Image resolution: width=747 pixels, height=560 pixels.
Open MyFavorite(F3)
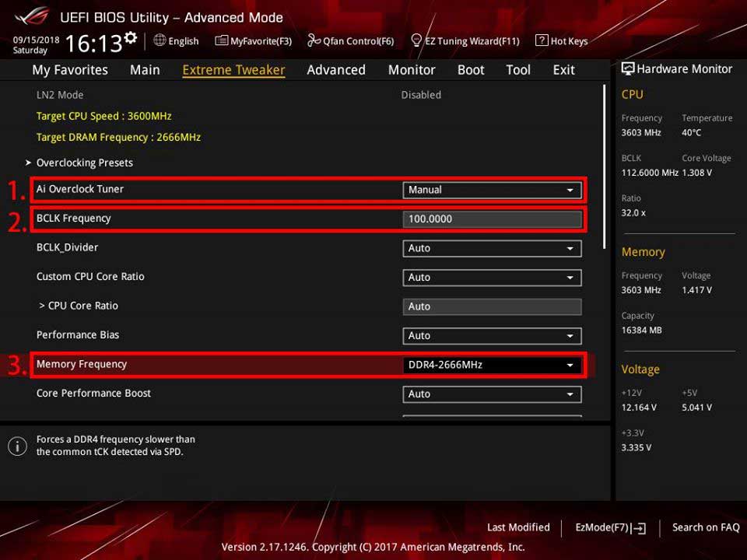254,41
